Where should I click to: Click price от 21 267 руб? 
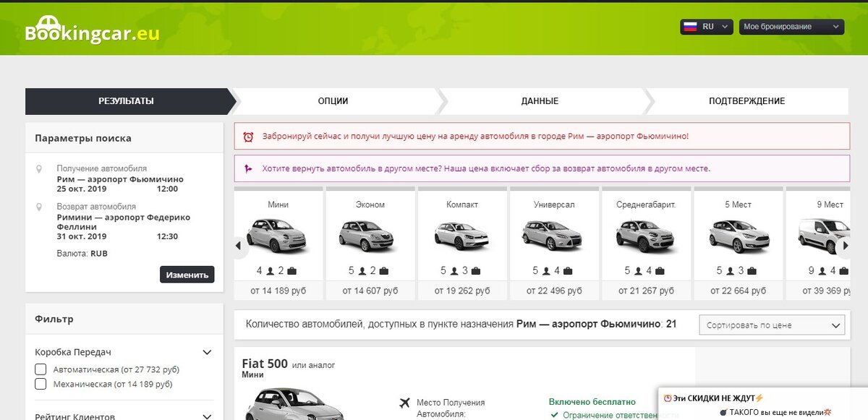[x=646, y=291]
